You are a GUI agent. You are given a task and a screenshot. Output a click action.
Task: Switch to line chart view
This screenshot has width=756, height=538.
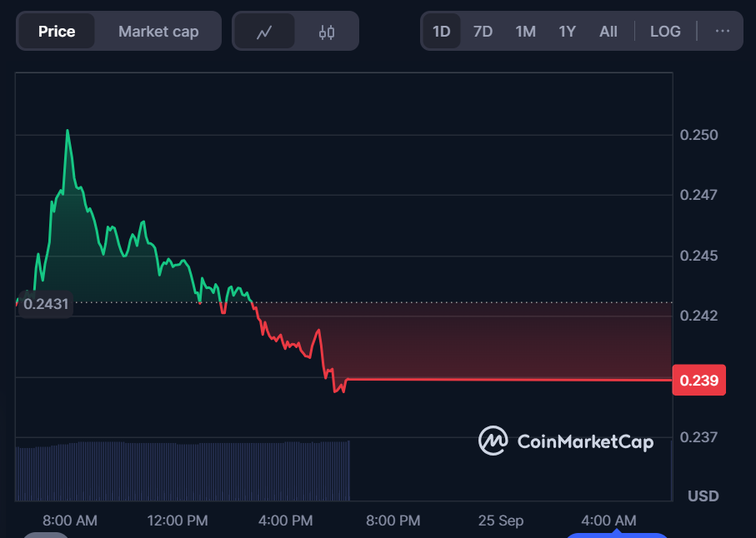264,32
